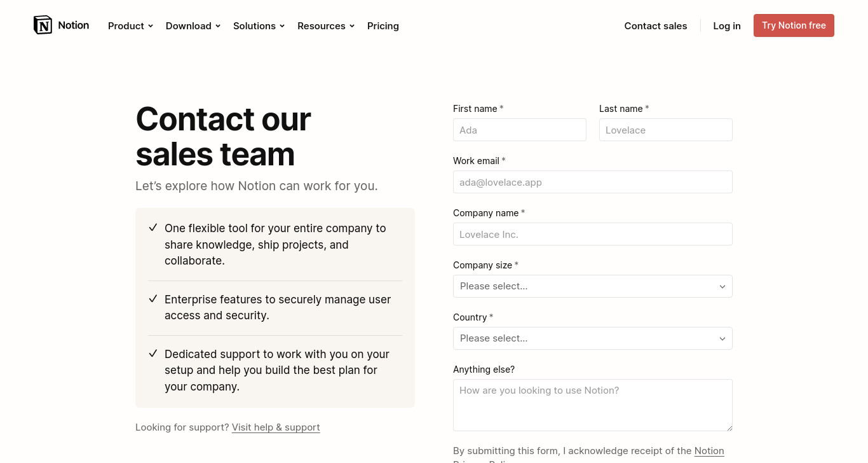Focus the Work email input field

(x=593, y=182)
